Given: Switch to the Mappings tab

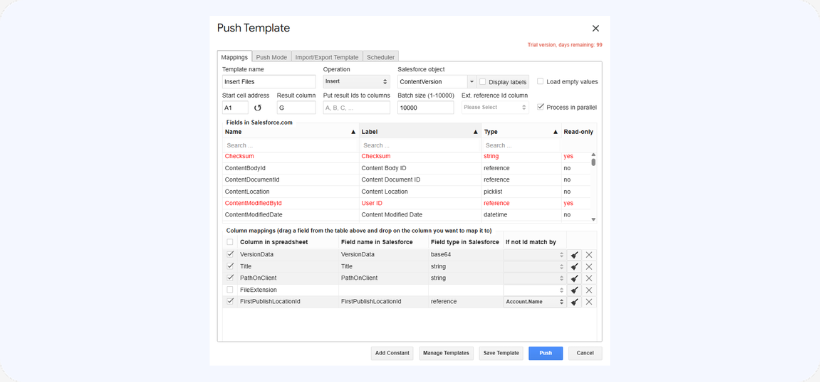Looking at the screenshot, I should pyautogui.click(x=234, y=57).
